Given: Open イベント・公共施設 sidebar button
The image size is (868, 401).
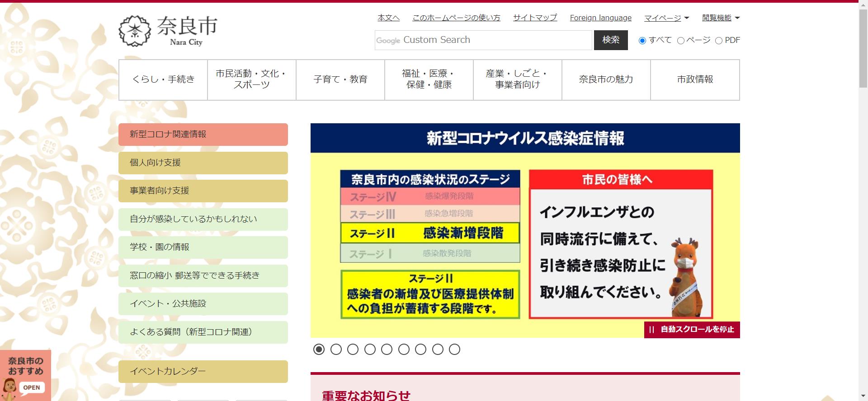Looking at the screenshot, I should click(203, 303).
